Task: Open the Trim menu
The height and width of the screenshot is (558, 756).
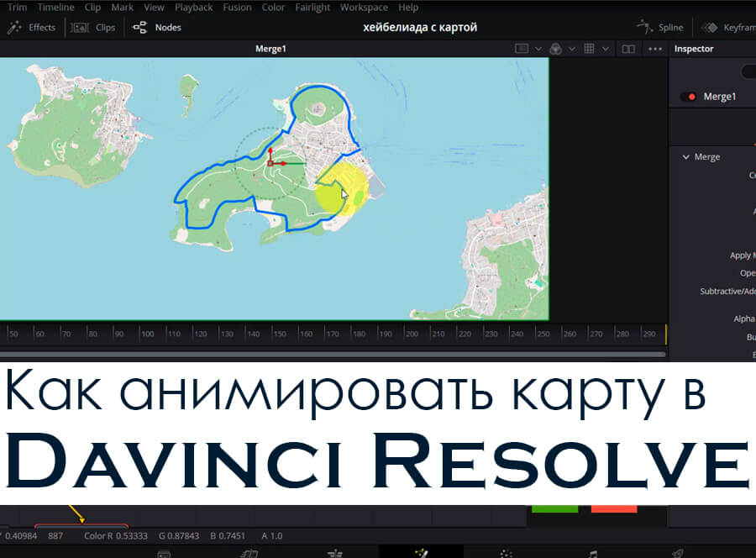Action: pyautogui.click(x=17, y=8)
